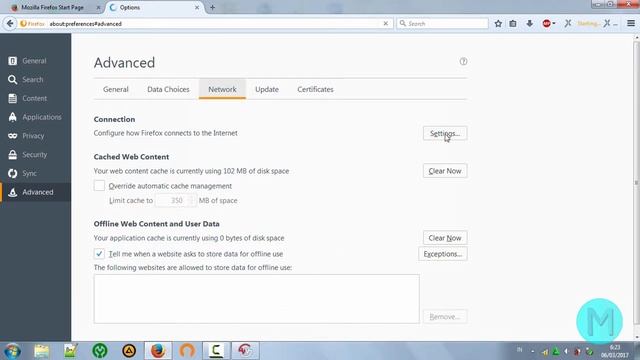
Task: Open the Applications preferences category
Action: click(x=36, y=117)
